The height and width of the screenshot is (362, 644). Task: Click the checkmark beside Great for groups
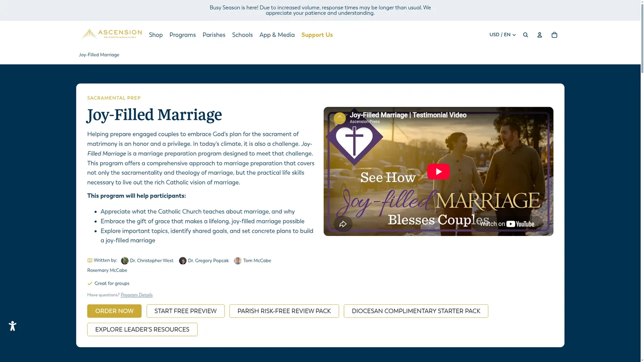[x=90, y=283]
